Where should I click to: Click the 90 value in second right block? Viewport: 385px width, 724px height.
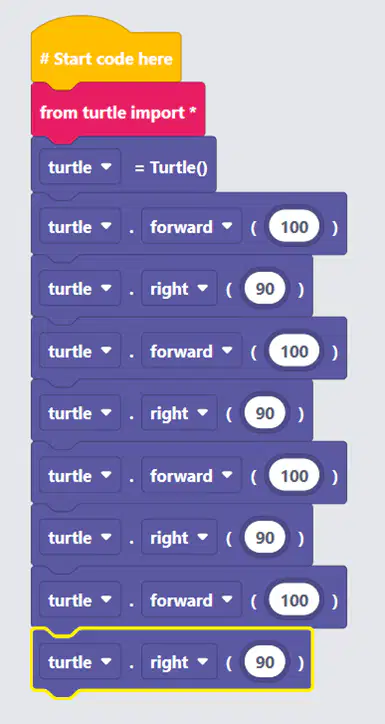pyautogui.click(x=265, y=413)
